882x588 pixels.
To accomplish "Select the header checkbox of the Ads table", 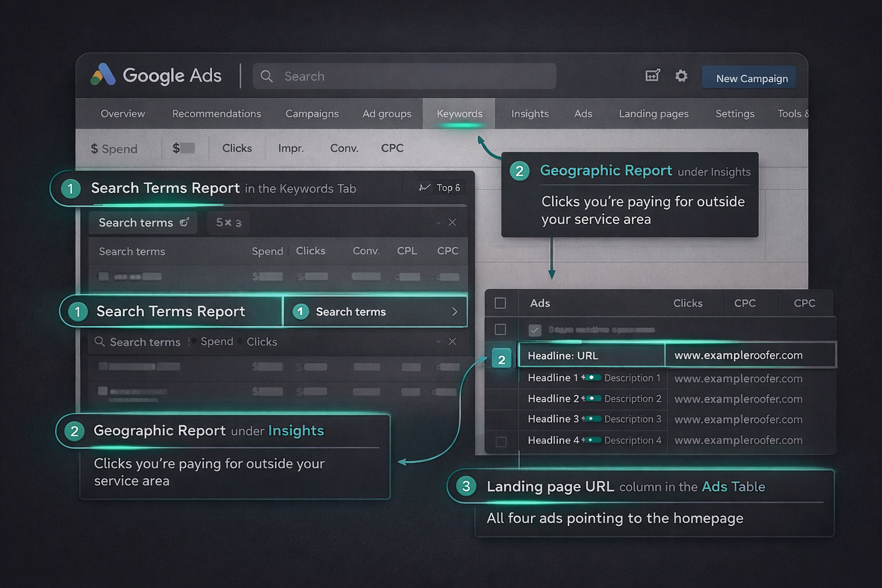I will 500,303.
